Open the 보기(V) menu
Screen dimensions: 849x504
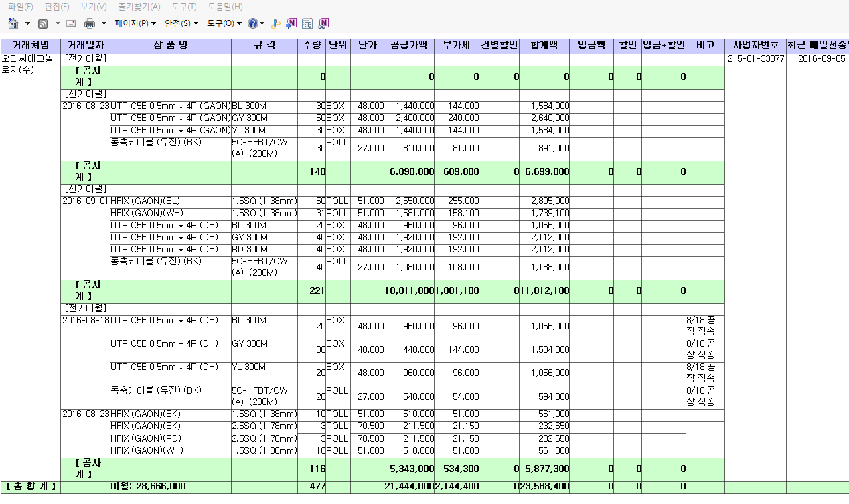tap(94, 7)
